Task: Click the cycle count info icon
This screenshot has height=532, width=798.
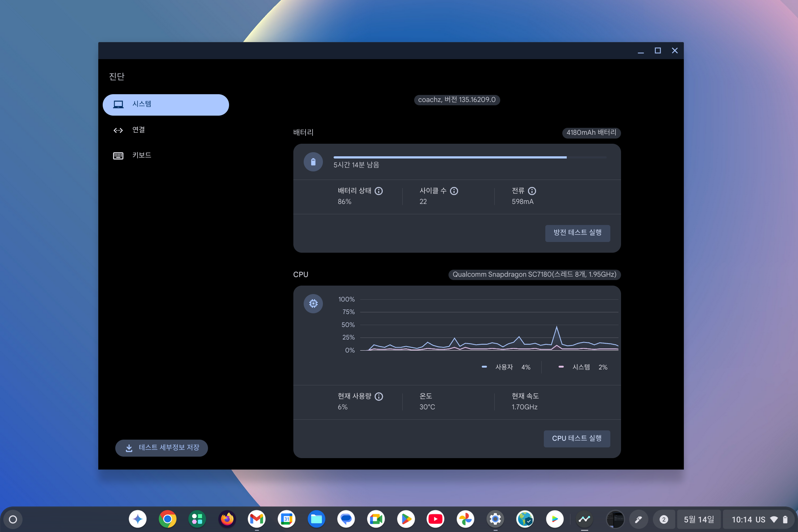Action: click(454, 191)
